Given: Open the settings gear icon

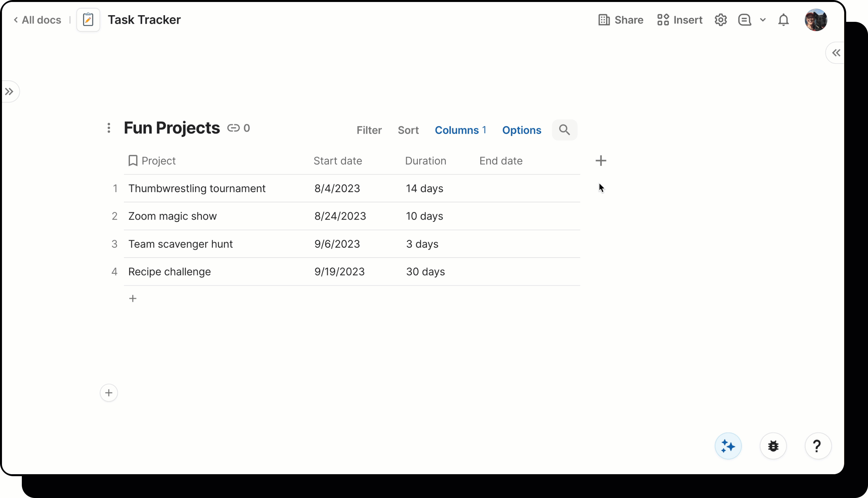Looking at the screenshot, I should (x=721, y=20).
